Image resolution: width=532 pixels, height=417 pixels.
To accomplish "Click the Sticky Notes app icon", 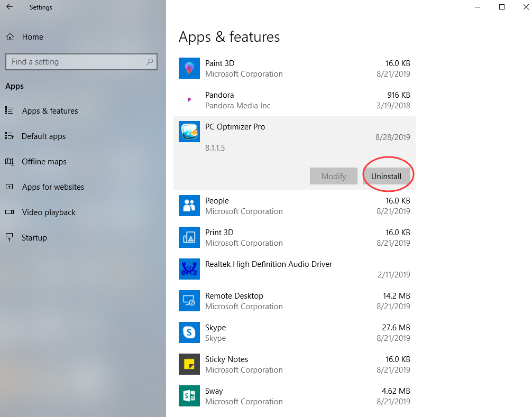I will click(189, 364).
